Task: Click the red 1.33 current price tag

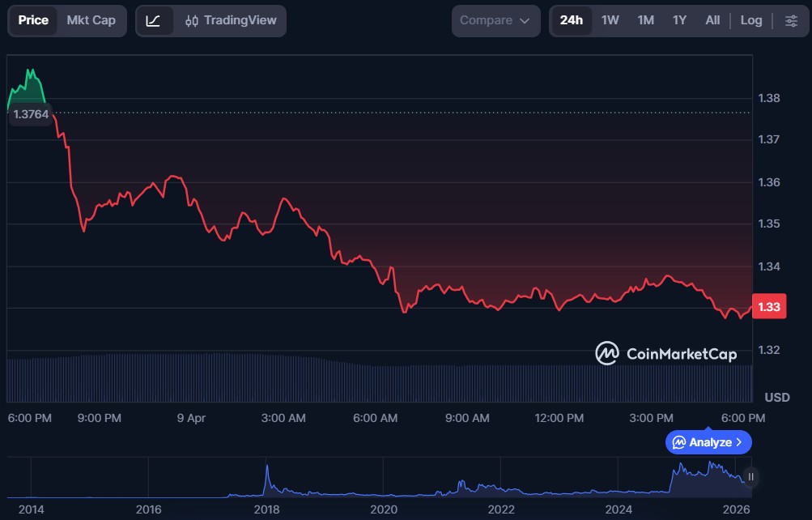Action: [768, 307]
